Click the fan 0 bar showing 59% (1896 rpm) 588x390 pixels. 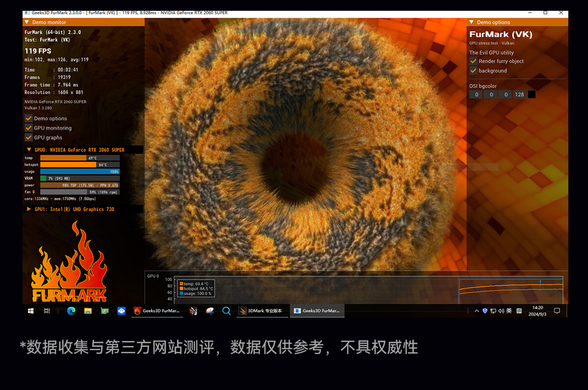pyautogui.click(x=80, y=192)
